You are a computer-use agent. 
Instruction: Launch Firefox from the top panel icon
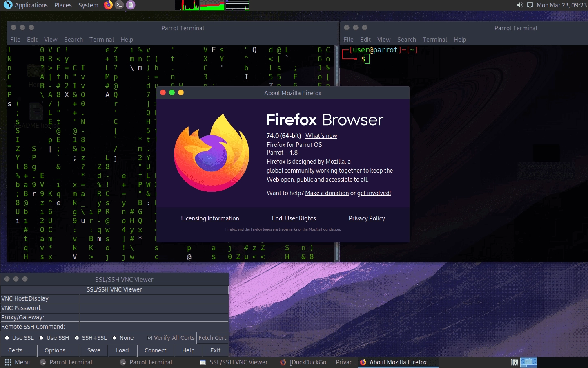coord(108,5)
